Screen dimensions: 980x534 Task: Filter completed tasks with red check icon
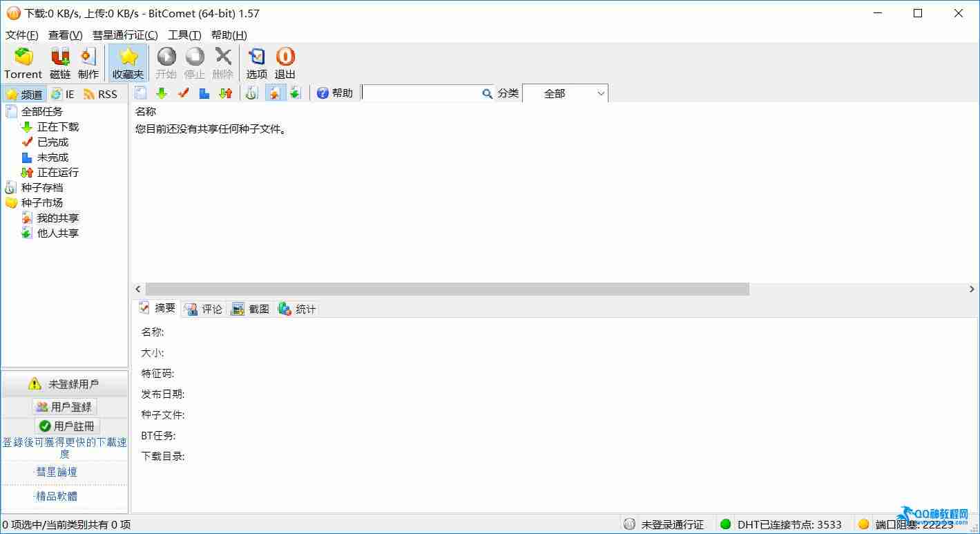tap(183, 93)
